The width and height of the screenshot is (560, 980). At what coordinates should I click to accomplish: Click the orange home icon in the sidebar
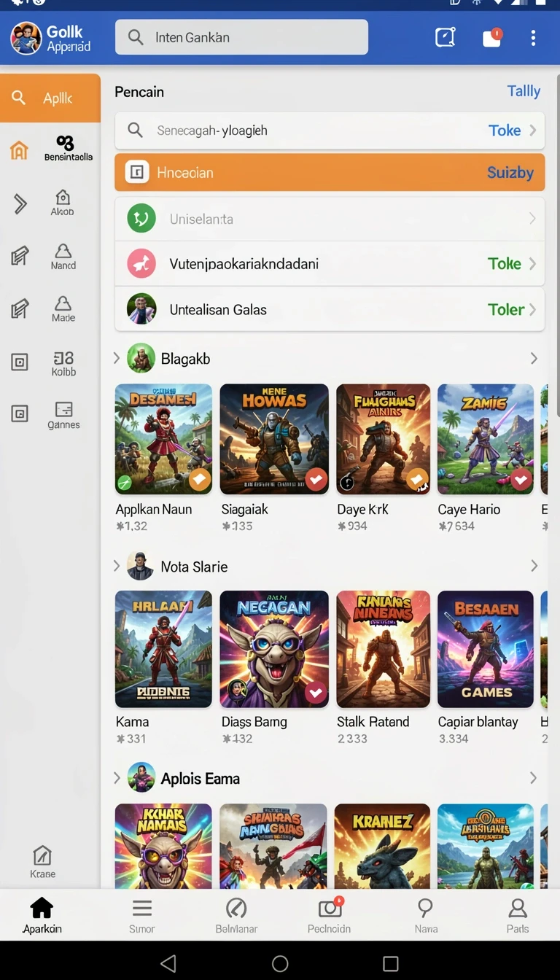click(x=19, y=150)
